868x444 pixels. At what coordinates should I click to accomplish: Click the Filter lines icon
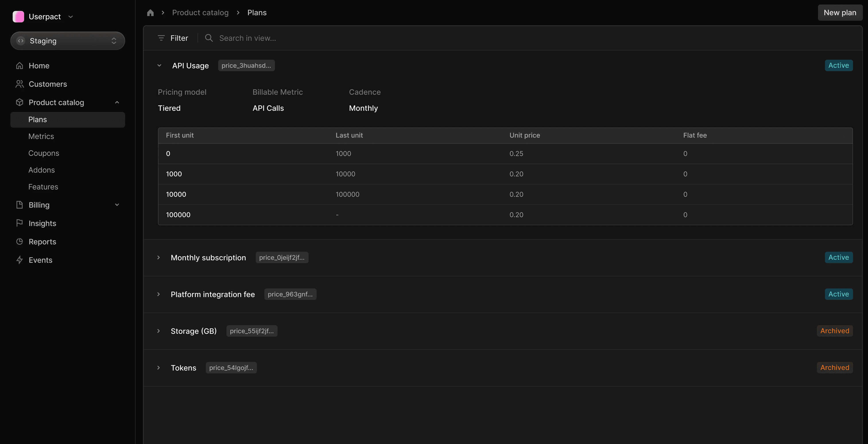coord(161,38)
